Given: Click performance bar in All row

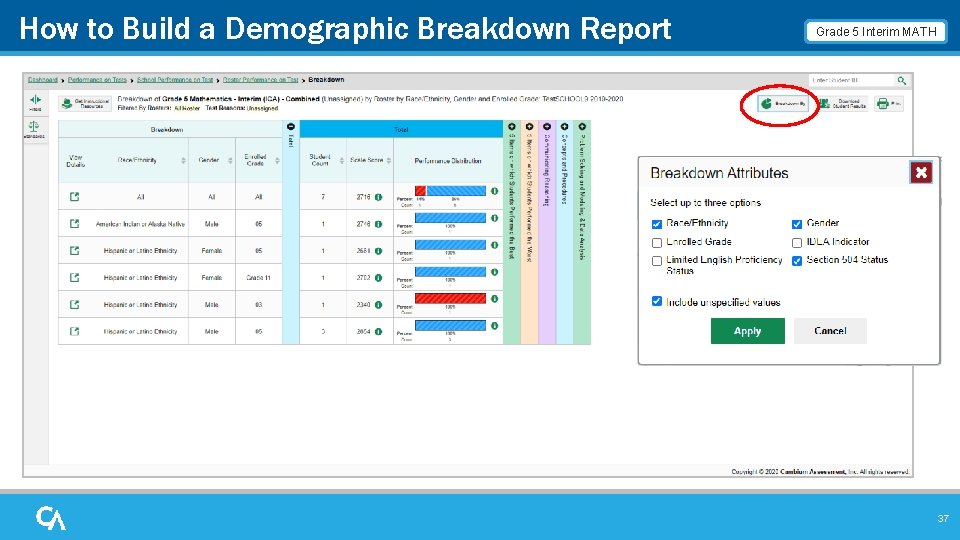Looking at the screenshot, I should point(450,191).
